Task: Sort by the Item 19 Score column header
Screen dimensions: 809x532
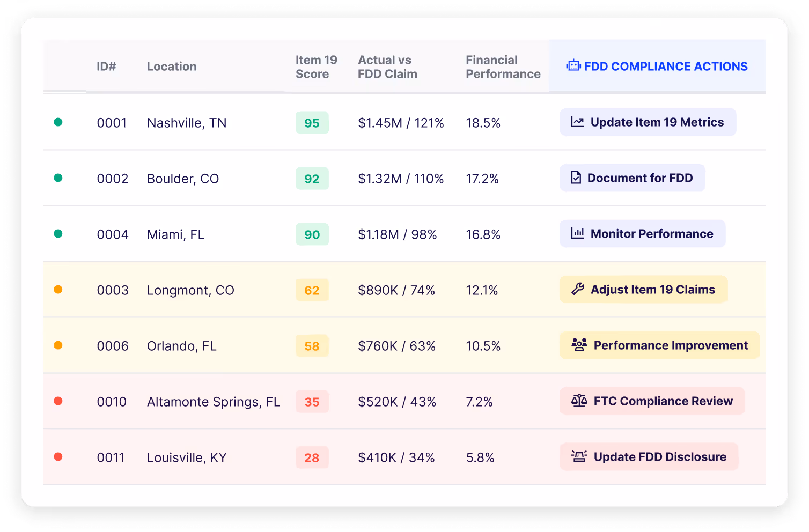Action: (x=316, y=67)
